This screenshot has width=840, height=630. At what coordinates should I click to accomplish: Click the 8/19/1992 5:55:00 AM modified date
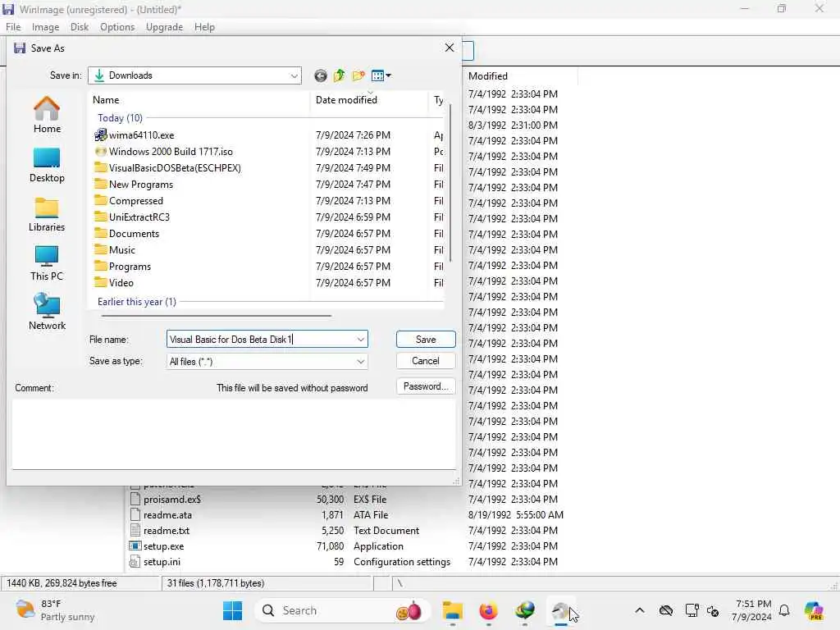click(516, 515)
